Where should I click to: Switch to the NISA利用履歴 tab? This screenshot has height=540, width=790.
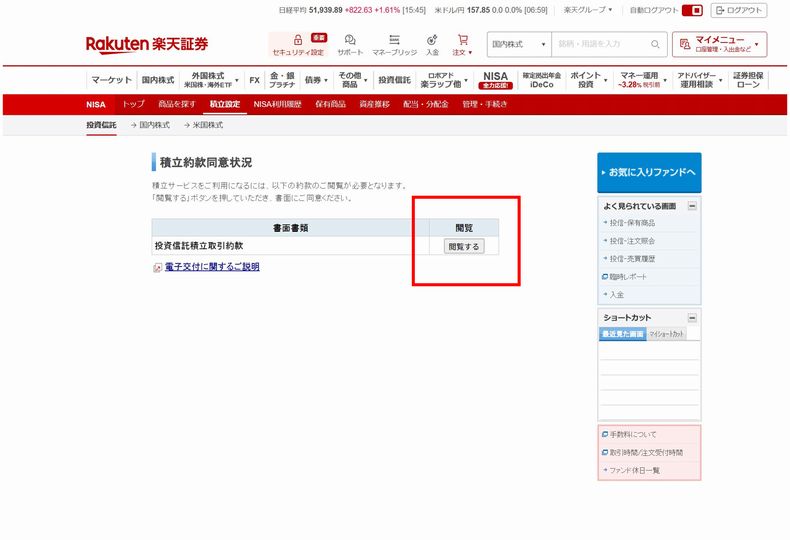278,104
